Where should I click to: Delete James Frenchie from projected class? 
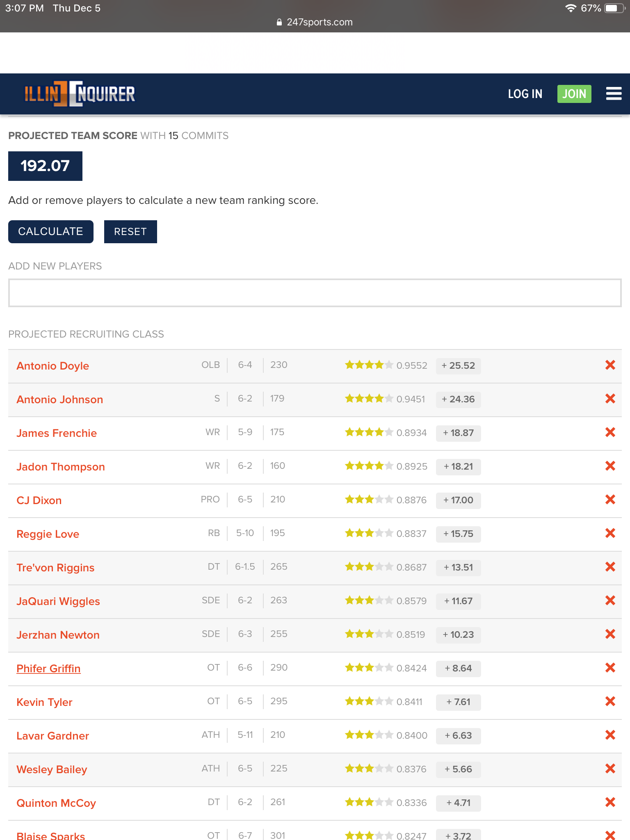click(610, 432)
